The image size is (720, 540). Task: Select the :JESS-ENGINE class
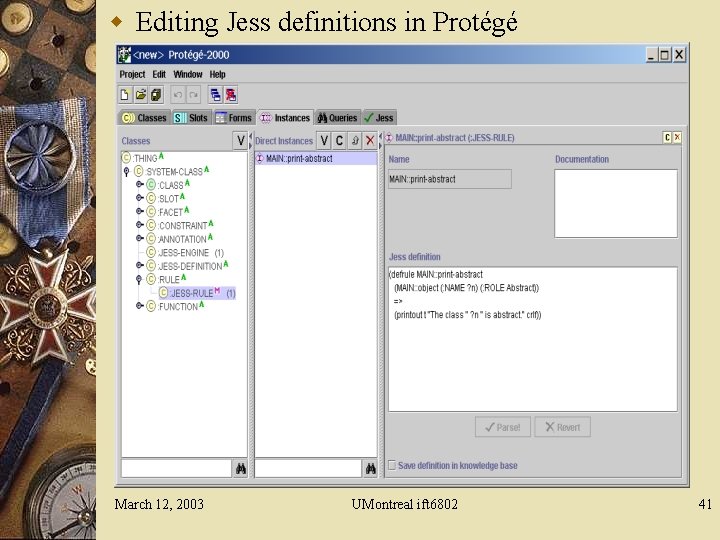185,253
